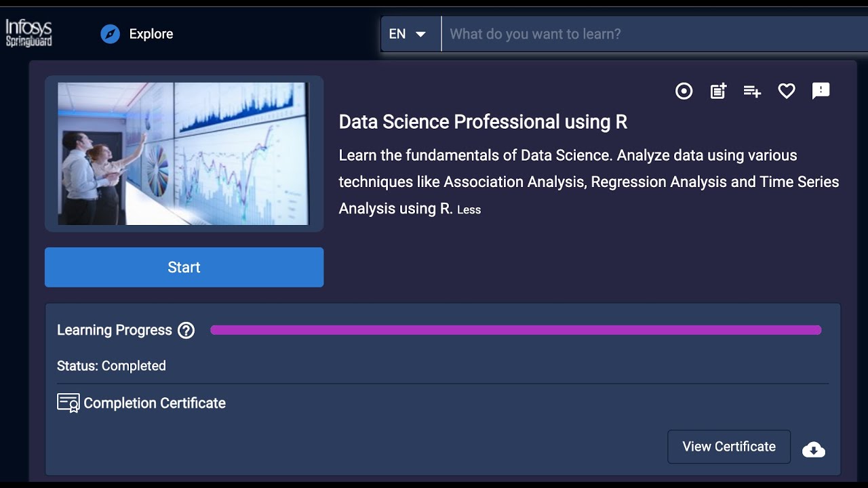Open the Explore menu label
The image size is (868, 488).
click(151, 34)
